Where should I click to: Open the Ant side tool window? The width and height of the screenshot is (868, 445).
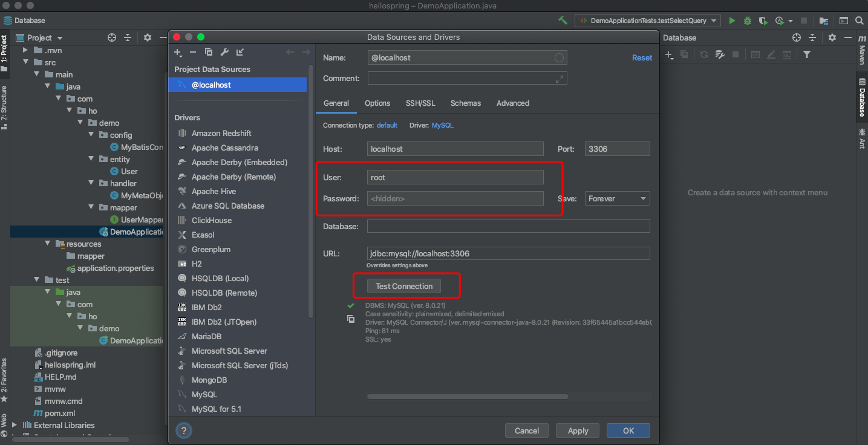click(x=862, y=139)
